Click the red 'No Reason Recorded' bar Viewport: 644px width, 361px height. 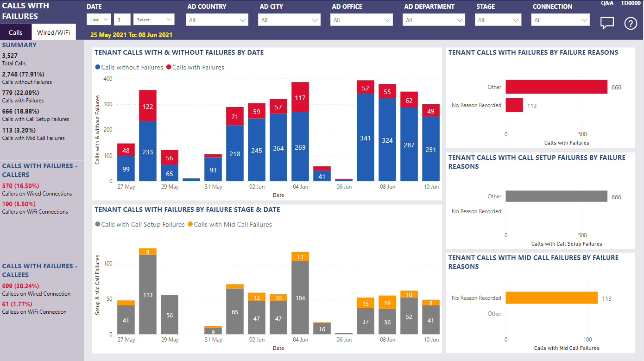tap(514, 105)
